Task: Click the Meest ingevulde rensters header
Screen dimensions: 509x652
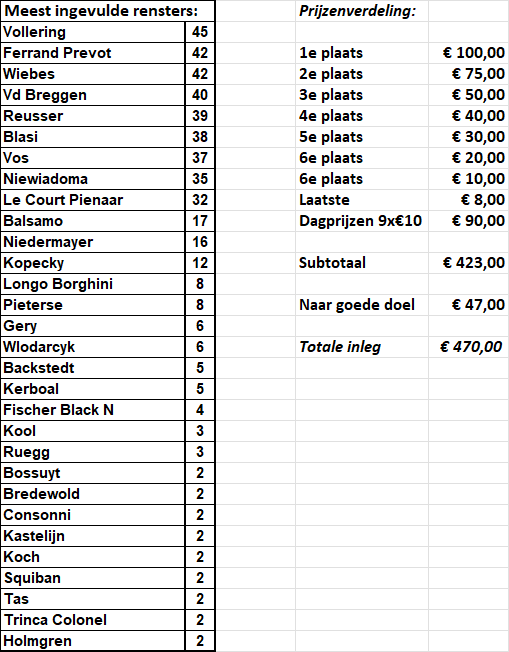Action: (x=108, y=11)
